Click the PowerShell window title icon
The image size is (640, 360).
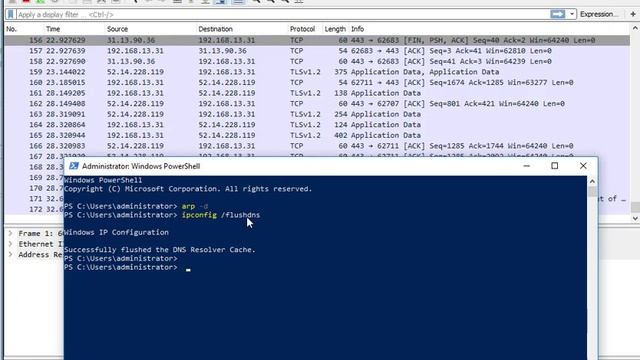click(x=74, y=166)
